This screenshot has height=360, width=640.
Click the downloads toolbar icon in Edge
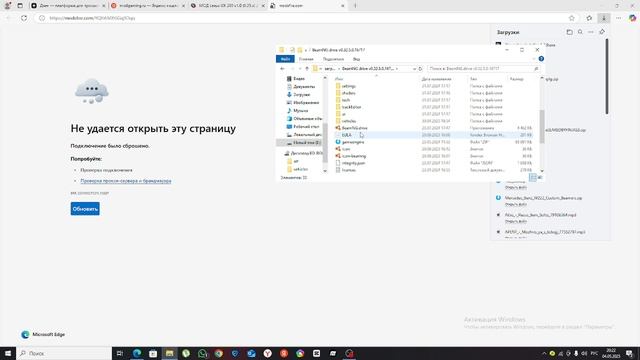coord(604,18)
